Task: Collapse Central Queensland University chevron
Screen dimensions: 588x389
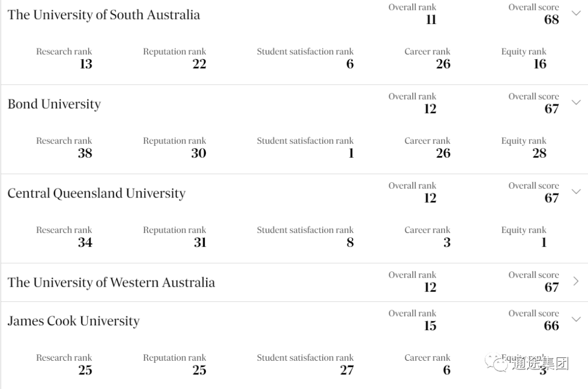Action: click(x=576, y=191)
